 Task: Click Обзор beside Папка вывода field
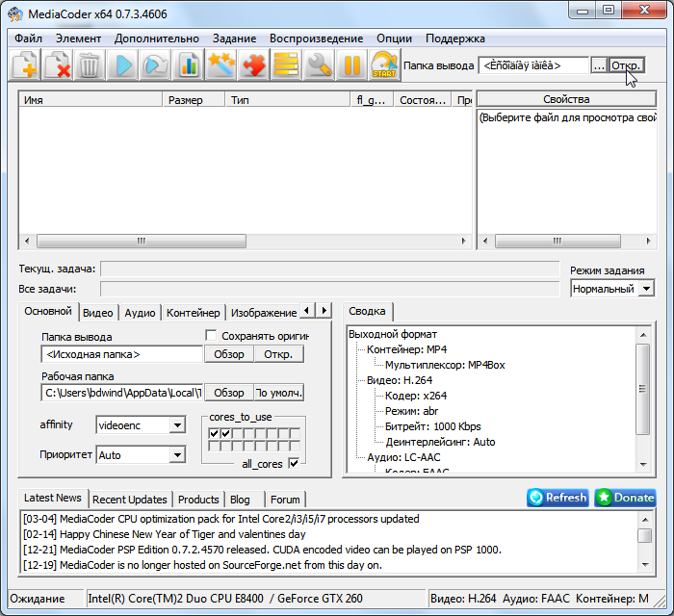point(229,354)
